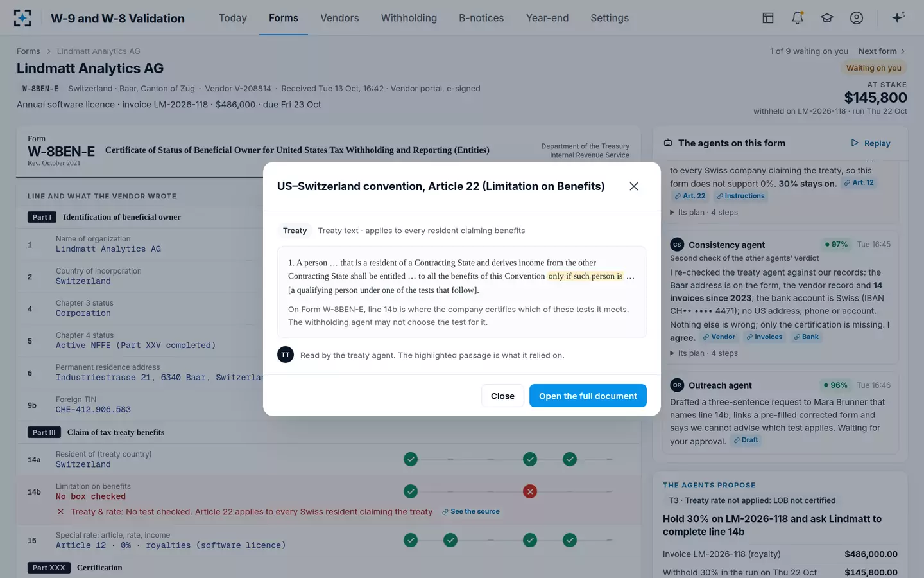Open the Bank source chip

(x=806, y=337)
